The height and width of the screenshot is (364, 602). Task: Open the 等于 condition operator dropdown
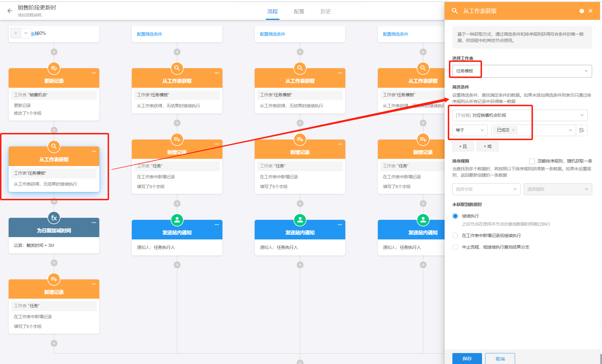coord(470,130)
